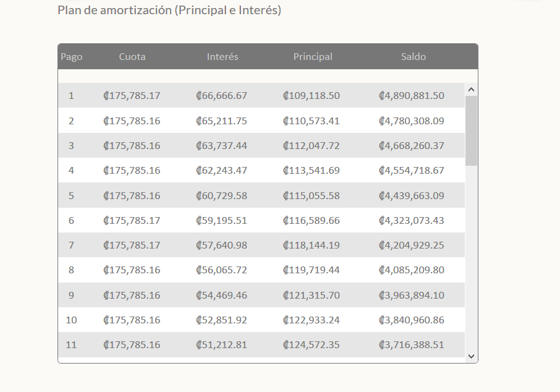The image size is (560, 392).
Task: Click the principal amount ₡118,144.19
Action: click(x=312, y=245)
